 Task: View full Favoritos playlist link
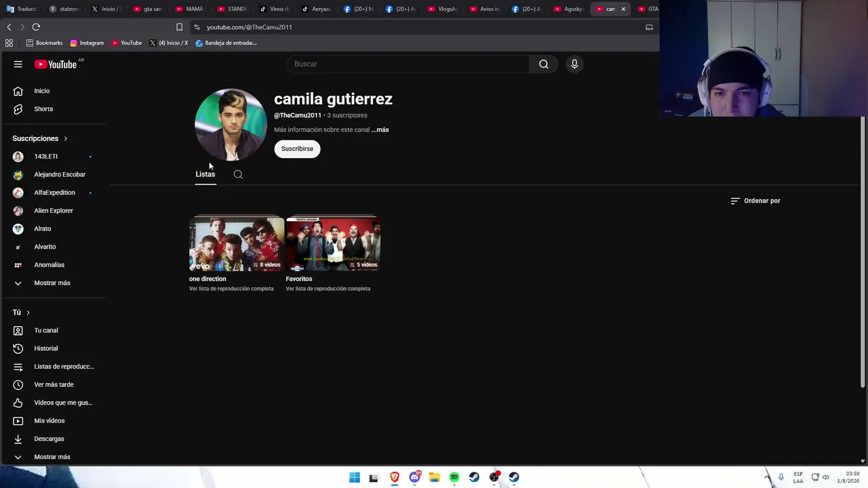pyautogui.click(x=328, y=289)
